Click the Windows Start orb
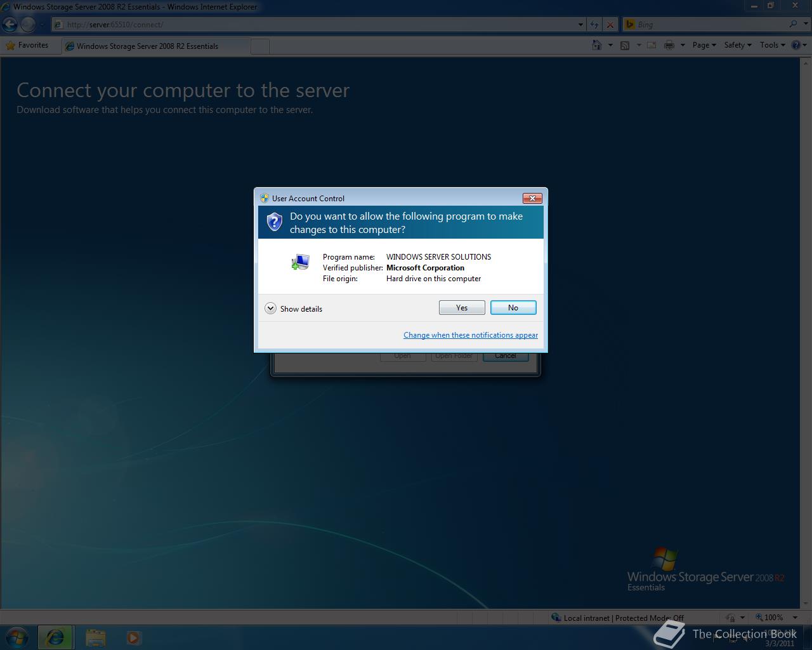Image resolution: width=812 pixels, height=650 pixels. coord(17,637)
